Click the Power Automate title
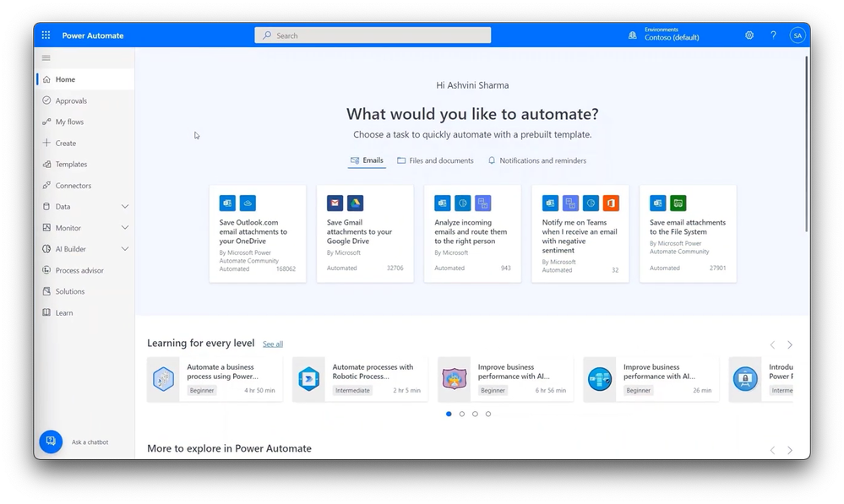The image size is (844, 504). pos(93,35)
